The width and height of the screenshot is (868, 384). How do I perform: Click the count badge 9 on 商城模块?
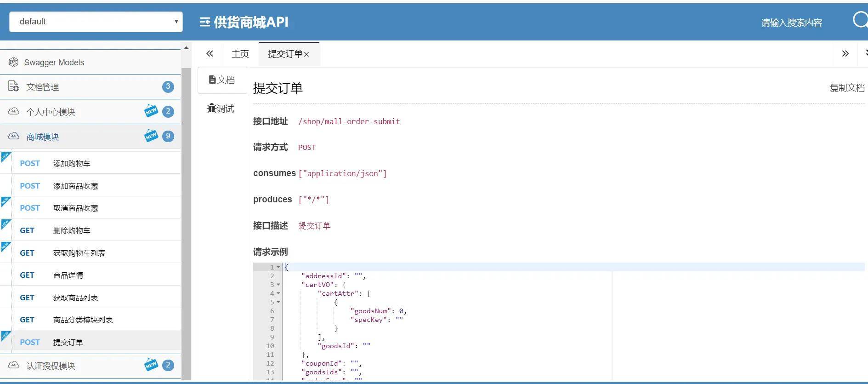(168, 136)
